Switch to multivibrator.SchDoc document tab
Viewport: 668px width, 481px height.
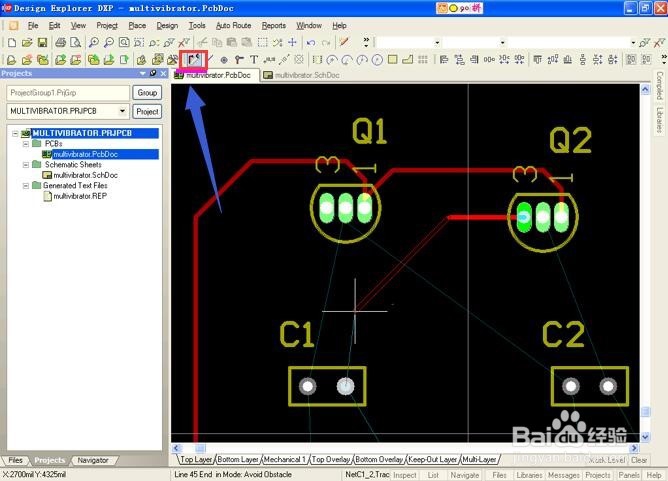point(302,75)
